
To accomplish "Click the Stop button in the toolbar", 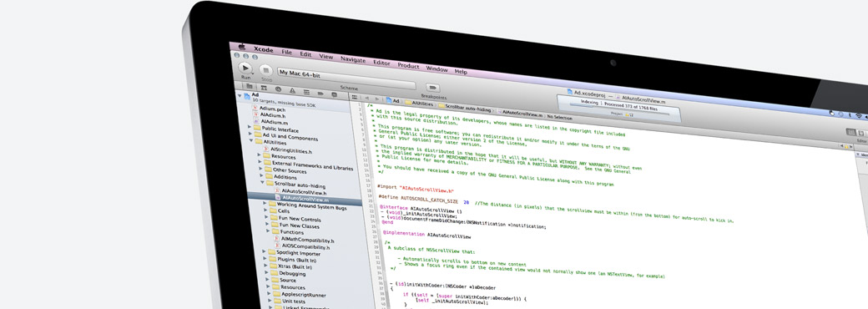I will click(x=267, y=70).
